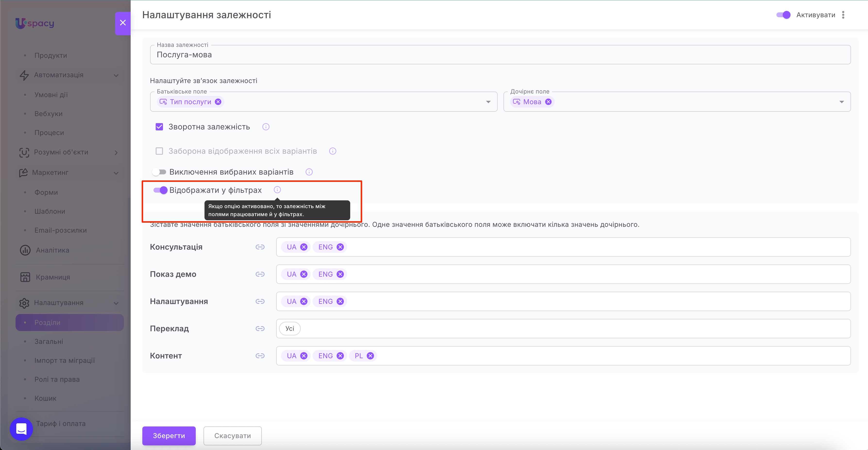Open the chat support bubble

coord(21,429)
